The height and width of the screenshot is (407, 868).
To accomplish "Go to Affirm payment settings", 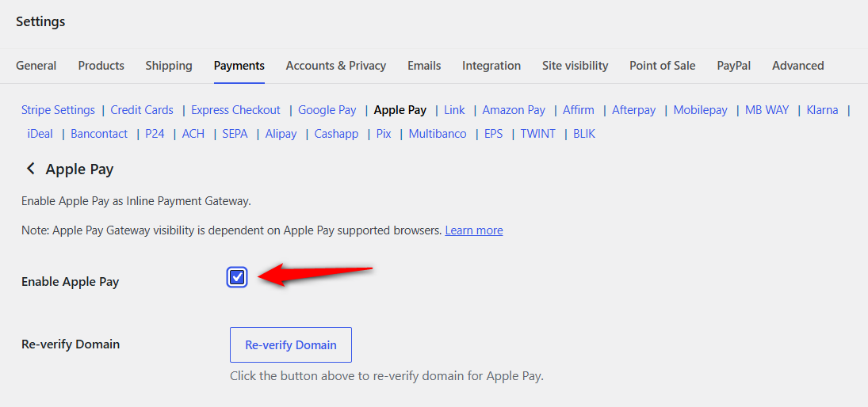I will pos(579,110).
